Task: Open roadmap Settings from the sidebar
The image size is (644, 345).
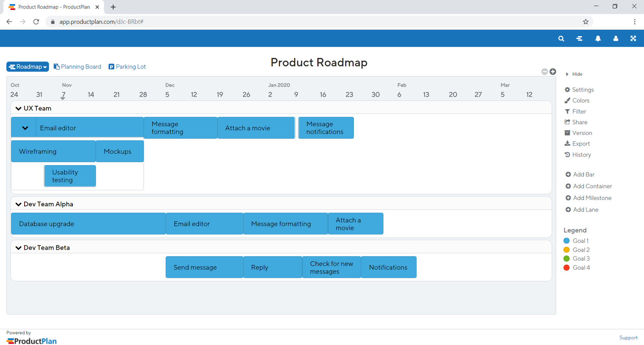Action: [x=582, y=90]
